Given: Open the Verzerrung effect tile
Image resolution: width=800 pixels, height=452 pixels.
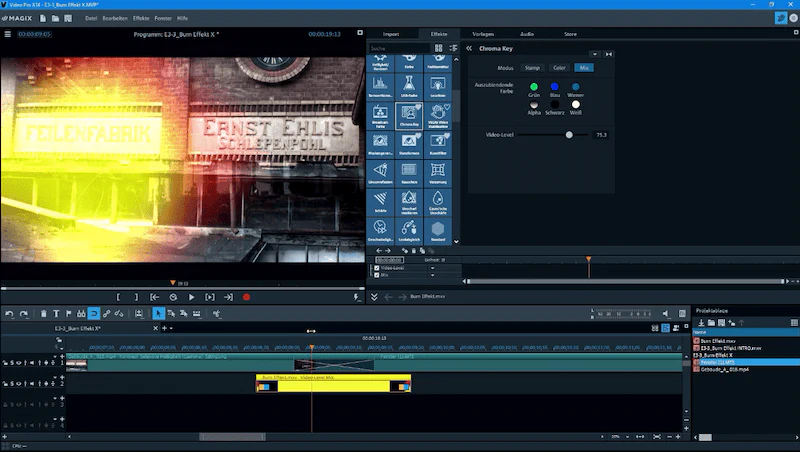Looking at the screenshot, I should [x=438, y=173].
